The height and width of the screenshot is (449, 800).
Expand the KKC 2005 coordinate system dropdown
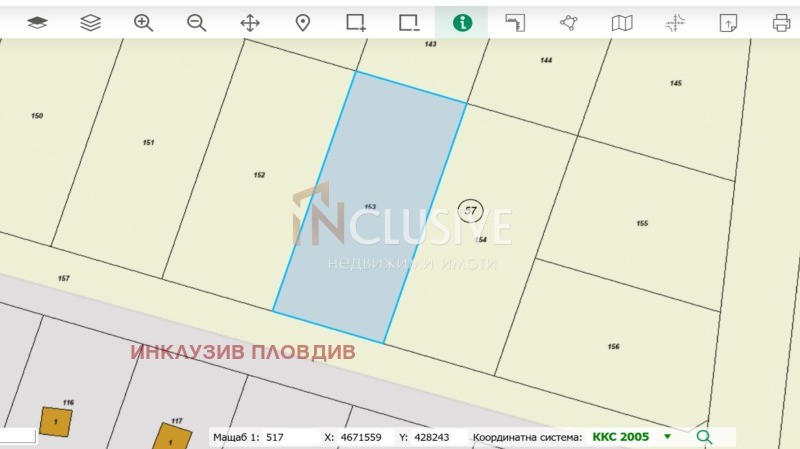click(667, 437)
